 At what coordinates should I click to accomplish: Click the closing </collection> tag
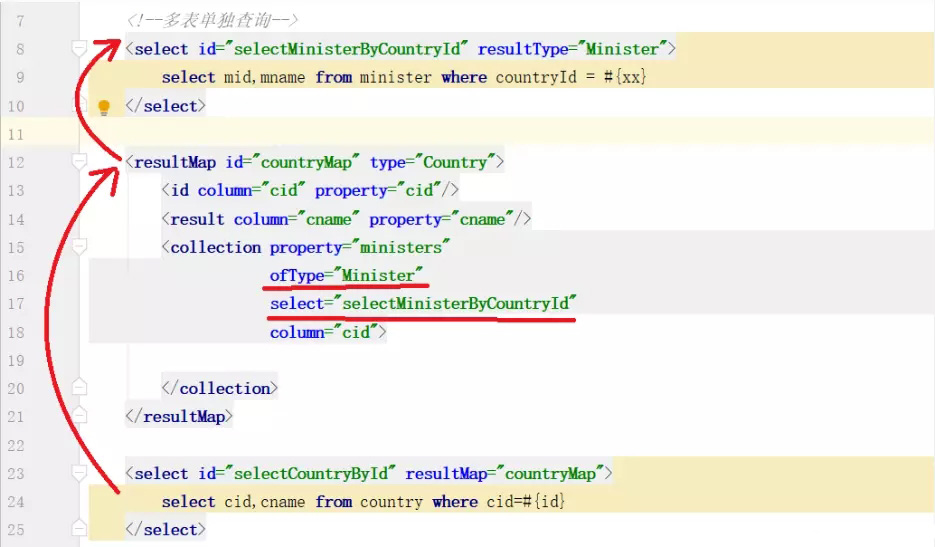219,388
